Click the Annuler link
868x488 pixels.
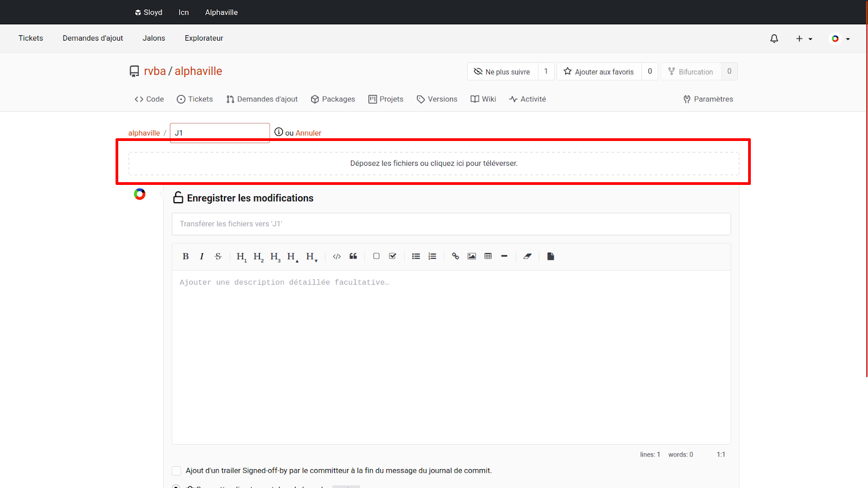point(308,133)
